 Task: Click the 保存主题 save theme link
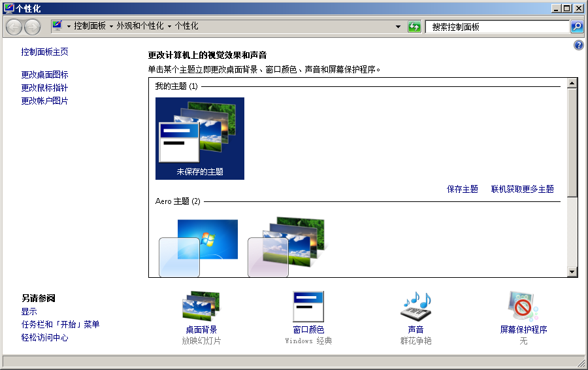tap(462, 189)
